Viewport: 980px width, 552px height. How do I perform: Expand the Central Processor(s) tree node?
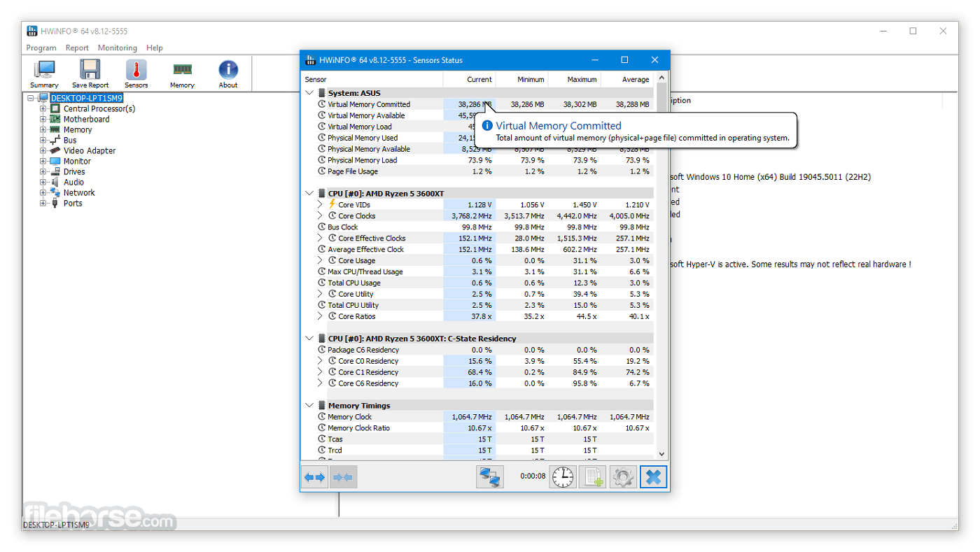(43, 109)
